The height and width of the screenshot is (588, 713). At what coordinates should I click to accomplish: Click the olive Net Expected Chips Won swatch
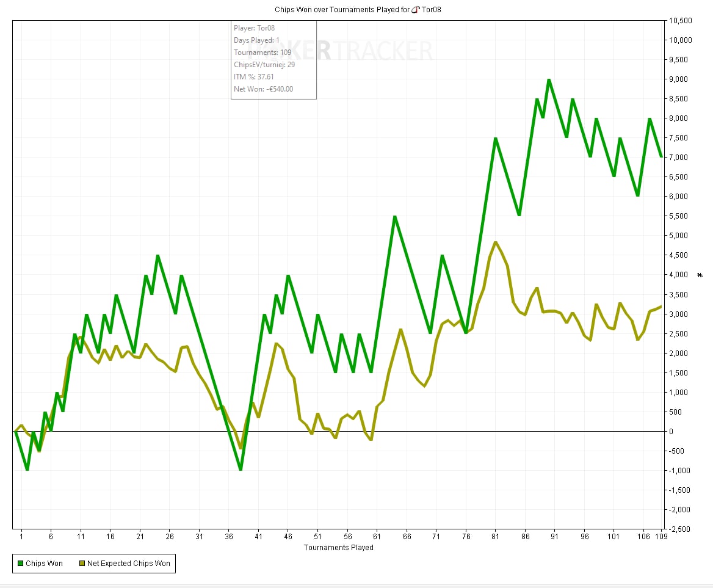(82, 564)
